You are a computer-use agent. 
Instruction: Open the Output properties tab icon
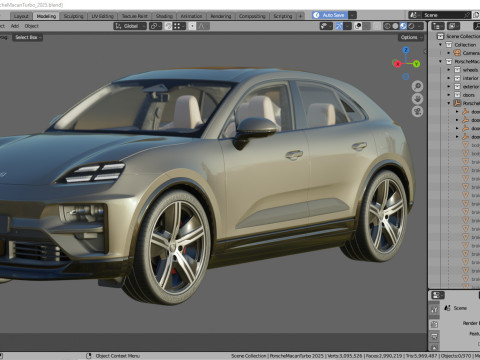[x=434, y=337]
